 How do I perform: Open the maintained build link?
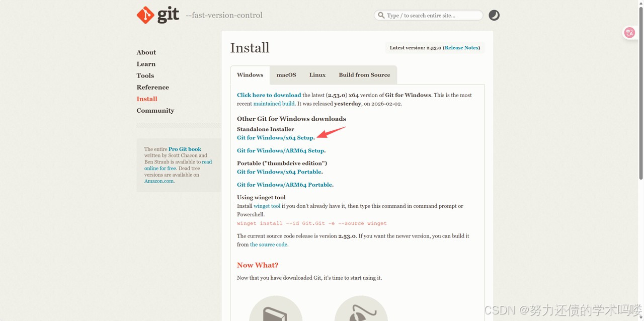(274, 104)
